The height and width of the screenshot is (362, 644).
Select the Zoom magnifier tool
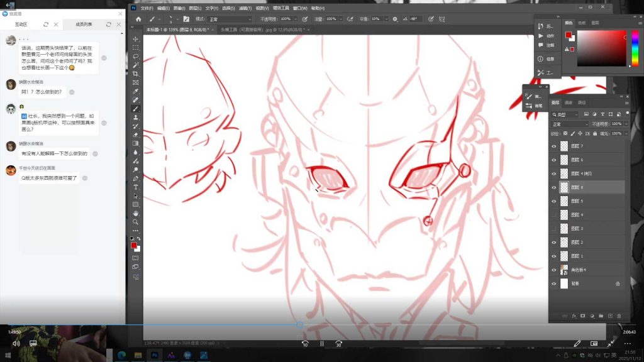pyautogui.click(x=136, y=222)
